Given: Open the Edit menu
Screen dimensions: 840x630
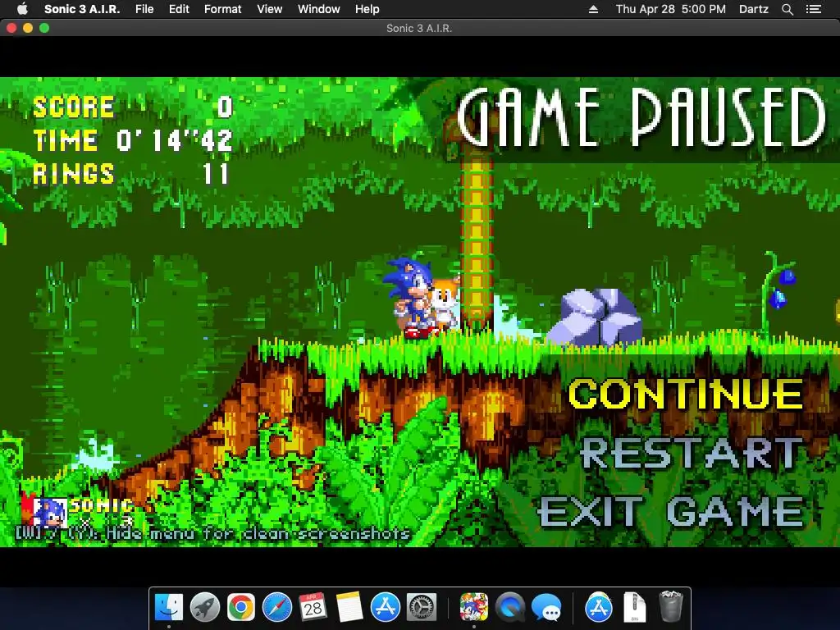Looking at the screenshot, I should coord(179,9).
